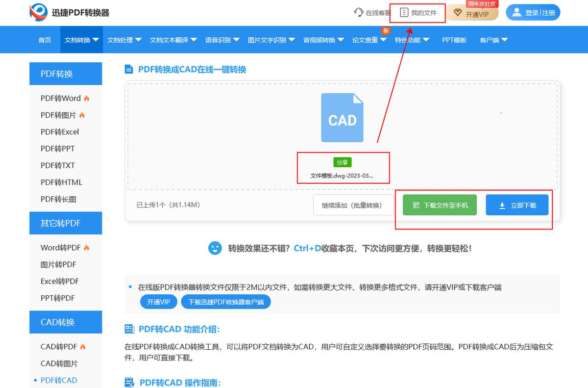The image size is (588, 388).
Task: Click the PDF转CAD 功能介绍 section icon
Action: tap(129, 329)
